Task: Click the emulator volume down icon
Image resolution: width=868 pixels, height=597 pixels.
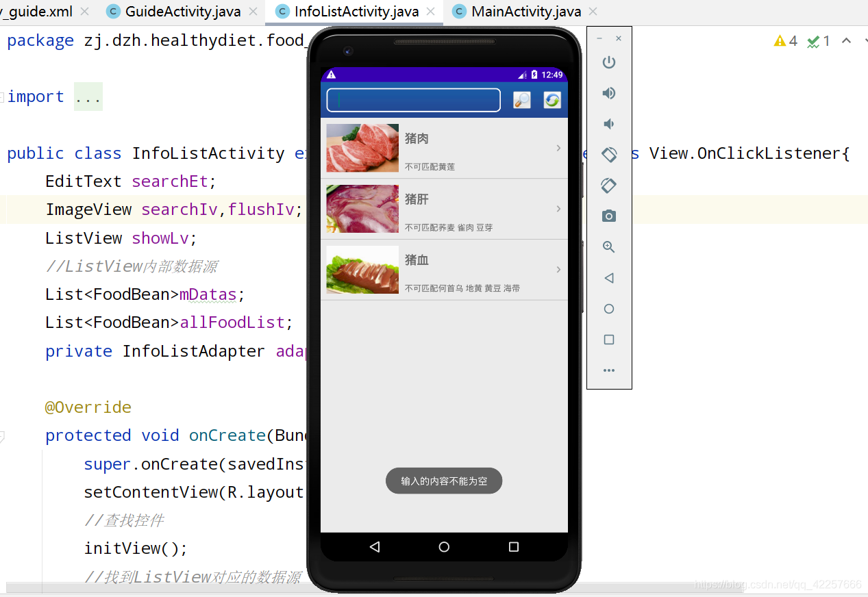Action: tap(608, 124)
